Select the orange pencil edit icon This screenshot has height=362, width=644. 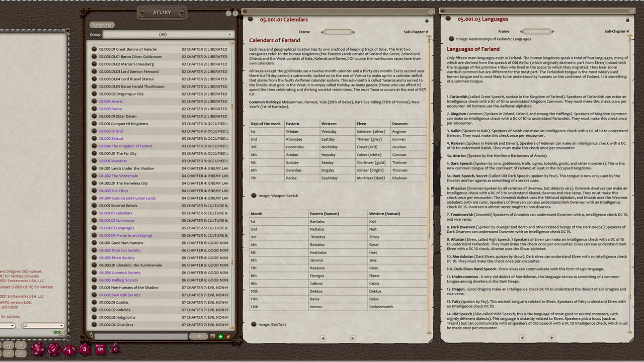coord(227,336)
